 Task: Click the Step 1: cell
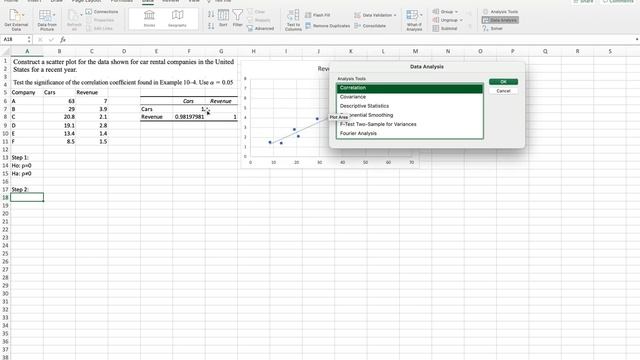(x=27, y=158)
